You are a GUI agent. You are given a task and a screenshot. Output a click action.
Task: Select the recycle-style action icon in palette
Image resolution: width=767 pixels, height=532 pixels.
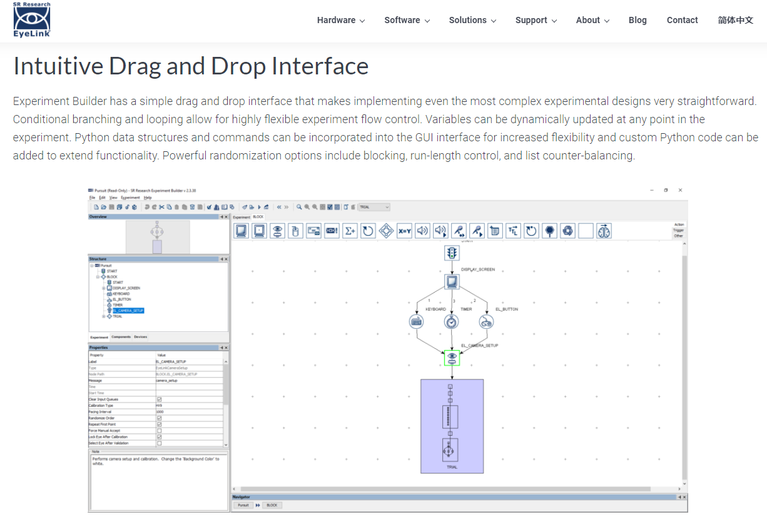pos(568,231)
